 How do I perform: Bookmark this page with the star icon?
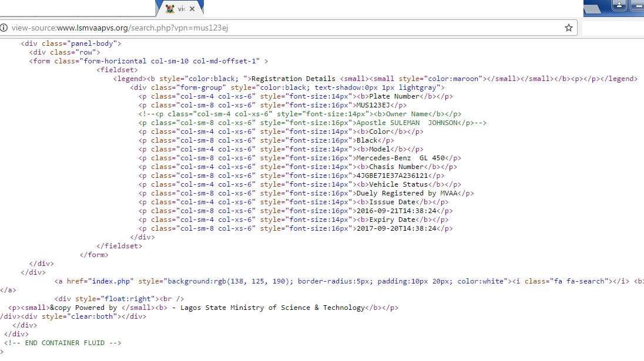(x=568, y=28)
